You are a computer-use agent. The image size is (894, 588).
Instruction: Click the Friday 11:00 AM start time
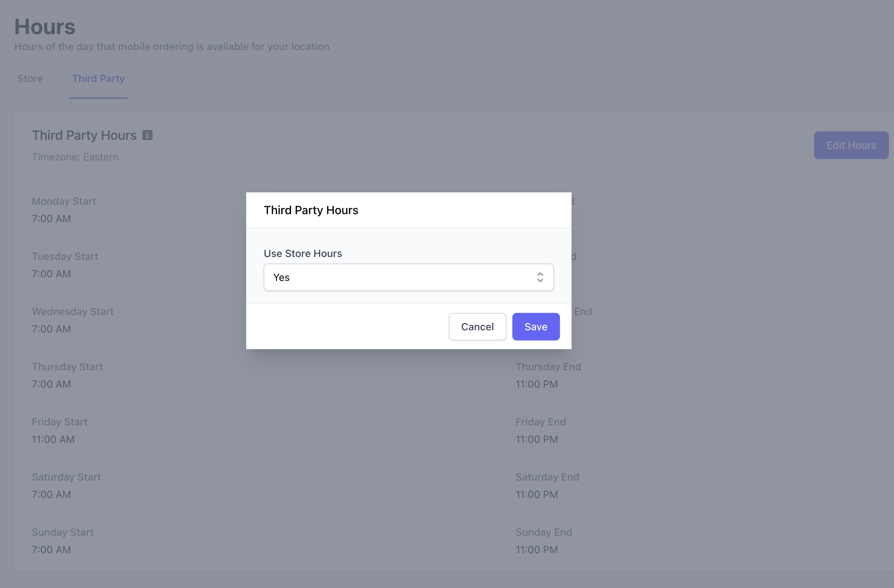click(x=53, y=439)
